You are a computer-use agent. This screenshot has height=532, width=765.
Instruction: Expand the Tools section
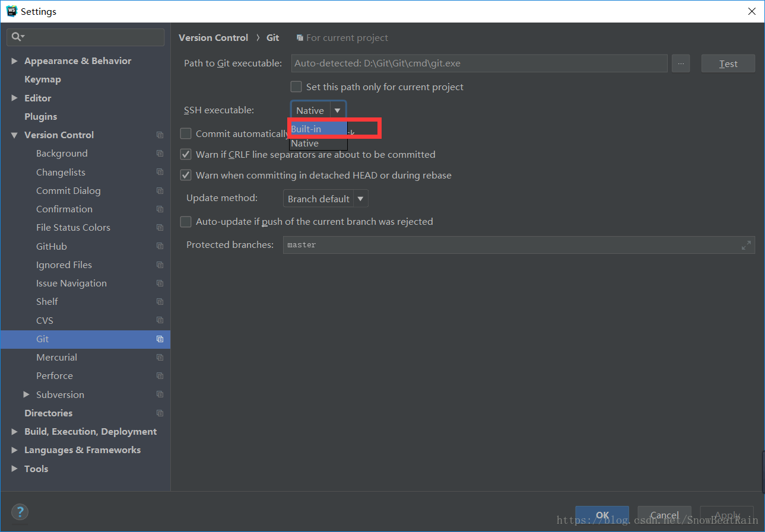click(14, 469)
